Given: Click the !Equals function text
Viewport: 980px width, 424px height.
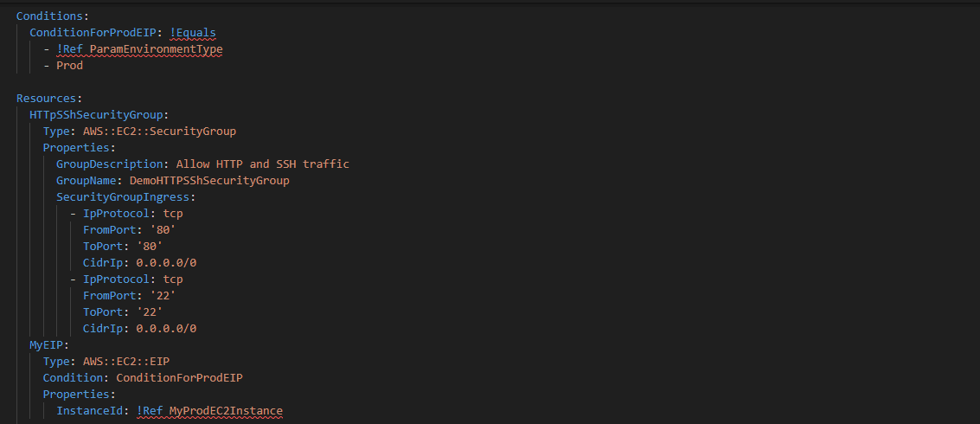Looking at the screenshot, I should click(194, 33).
